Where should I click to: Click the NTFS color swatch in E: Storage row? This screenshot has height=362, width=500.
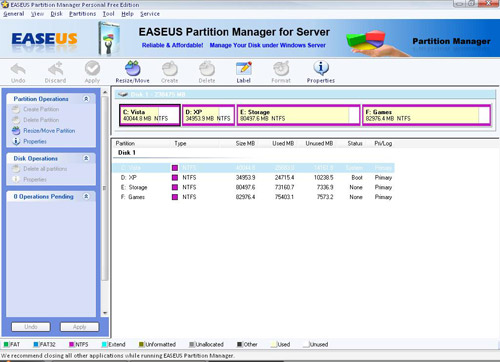coord(175,187)
